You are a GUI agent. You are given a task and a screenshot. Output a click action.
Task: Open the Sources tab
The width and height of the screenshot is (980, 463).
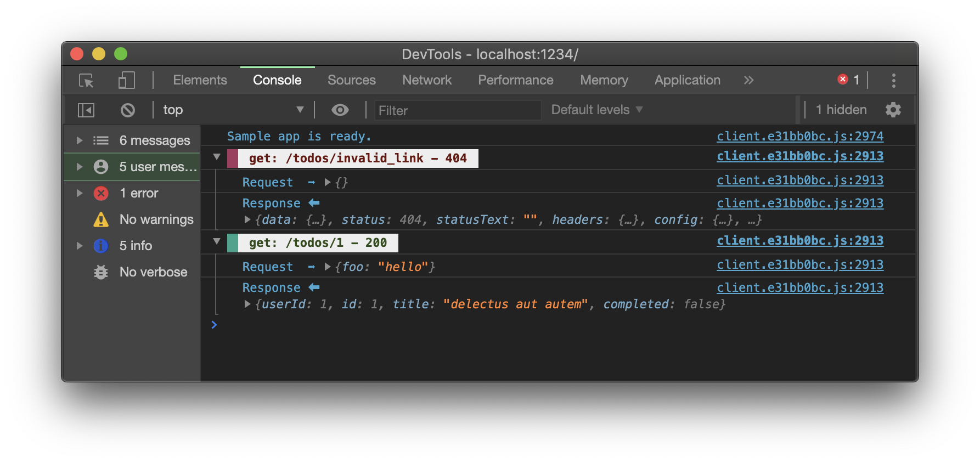(352, 80)
